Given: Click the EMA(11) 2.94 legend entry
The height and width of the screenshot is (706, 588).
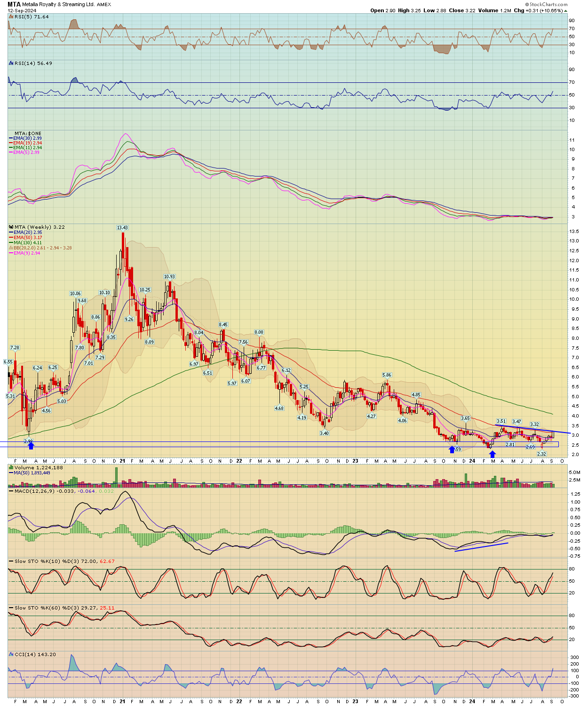Looking at the screenshot, I should 28,148.
